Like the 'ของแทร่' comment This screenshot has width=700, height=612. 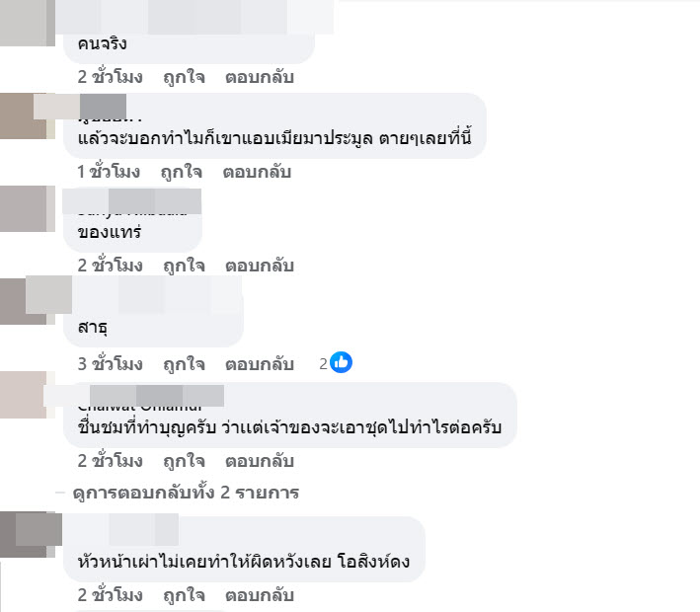pos(184,266)
